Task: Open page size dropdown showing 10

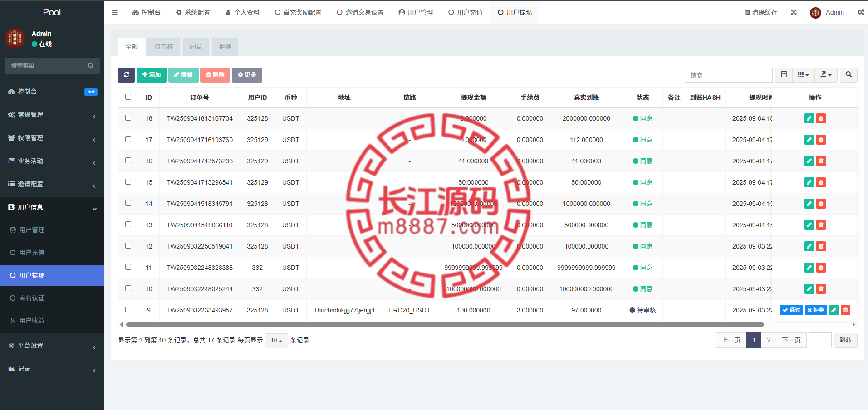Action: [x=276, y=340]
